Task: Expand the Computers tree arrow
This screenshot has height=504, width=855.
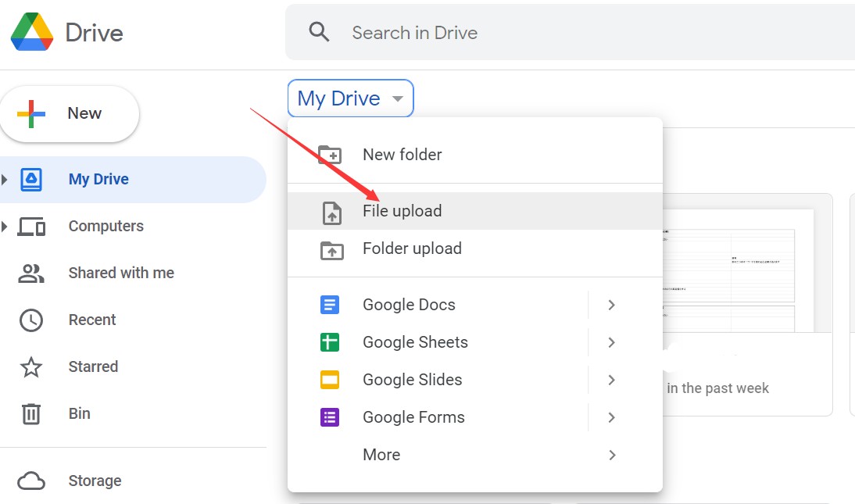Action: click(5, 227)
